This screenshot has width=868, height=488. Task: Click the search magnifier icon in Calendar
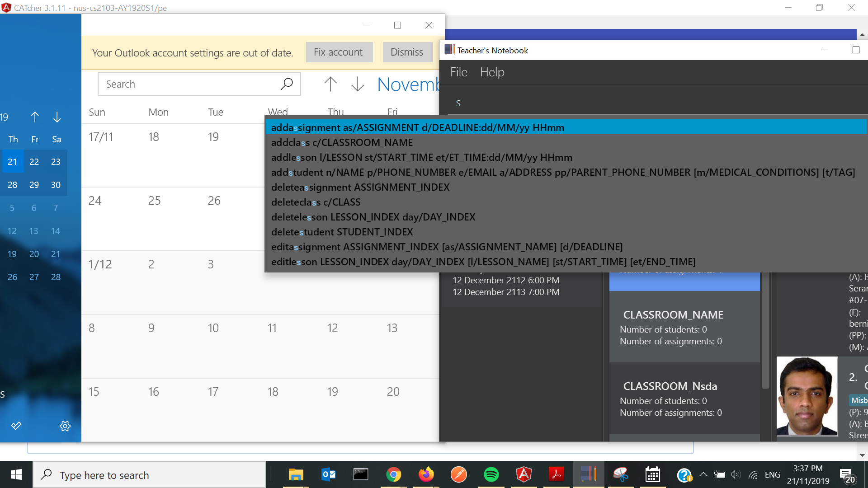[287, 84]
